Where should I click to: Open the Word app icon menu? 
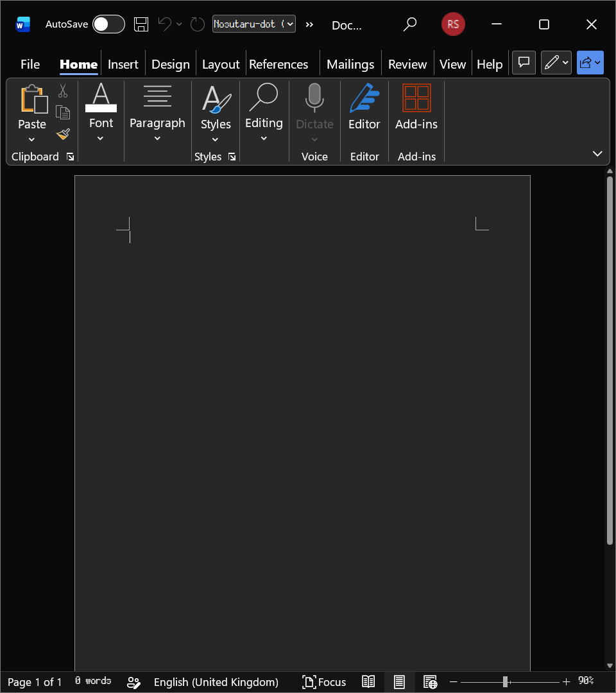22,24
